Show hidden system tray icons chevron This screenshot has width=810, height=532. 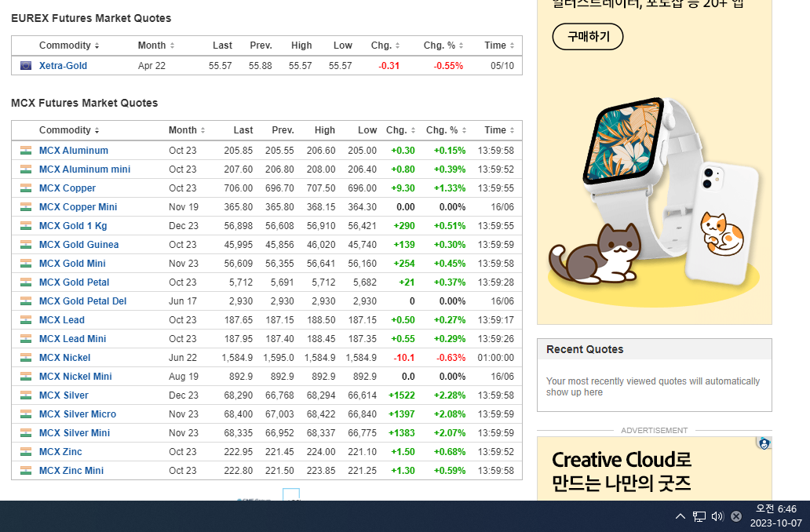[x=680, y=516]
